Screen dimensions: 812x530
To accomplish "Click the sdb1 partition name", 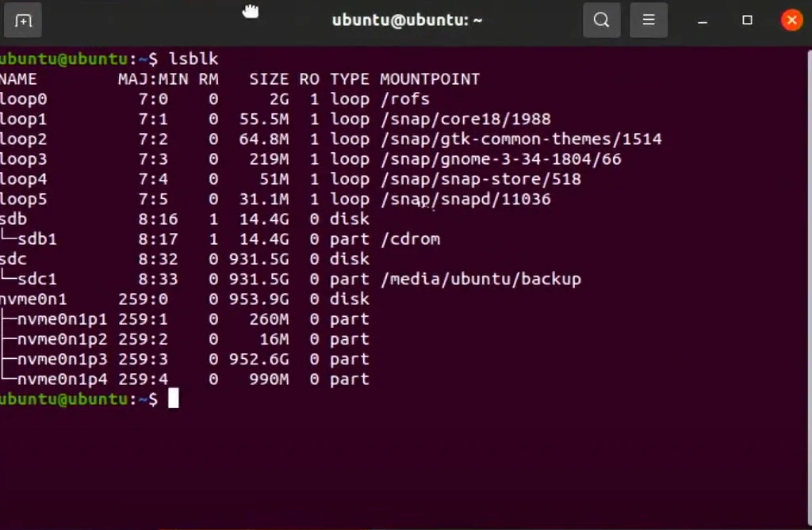I will 37,239.
